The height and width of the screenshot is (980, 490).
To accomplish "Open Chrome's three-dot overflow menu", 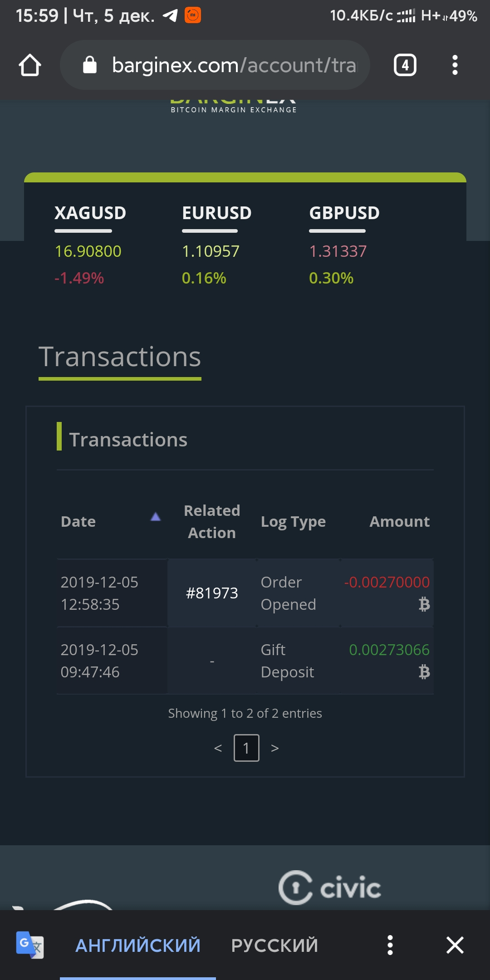I will tap(455, 65).
